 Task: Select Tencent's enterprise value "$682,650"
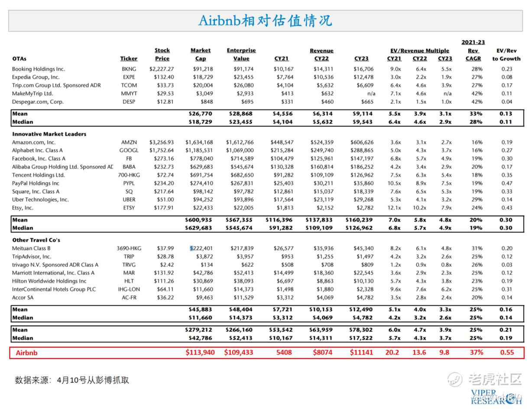coord(241,175)
